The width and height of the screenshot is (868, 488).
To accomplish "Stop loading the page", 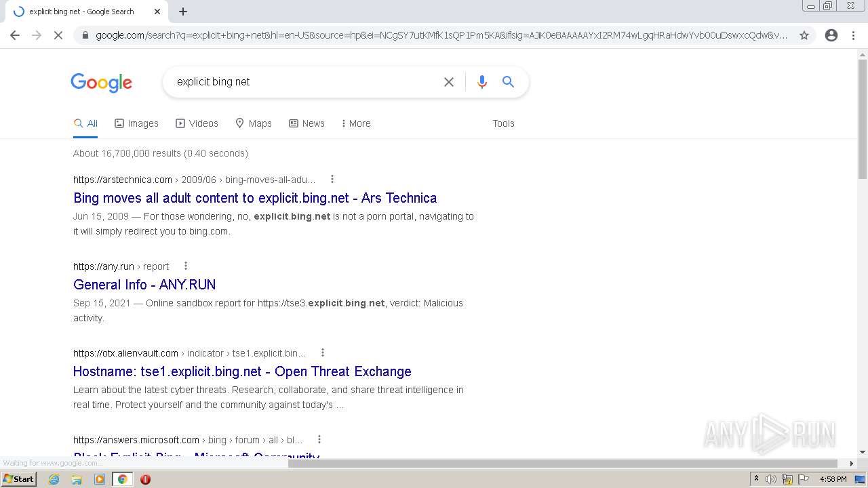I will tap(58, 35).
